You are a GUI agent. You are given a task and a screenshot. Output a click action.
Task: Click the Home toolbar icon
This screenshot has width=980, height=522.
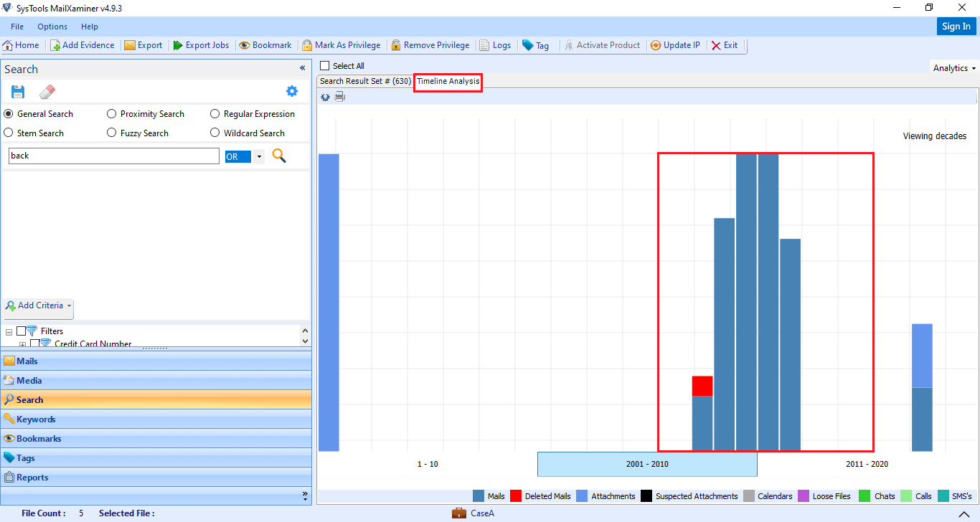(x=8, y=45)
